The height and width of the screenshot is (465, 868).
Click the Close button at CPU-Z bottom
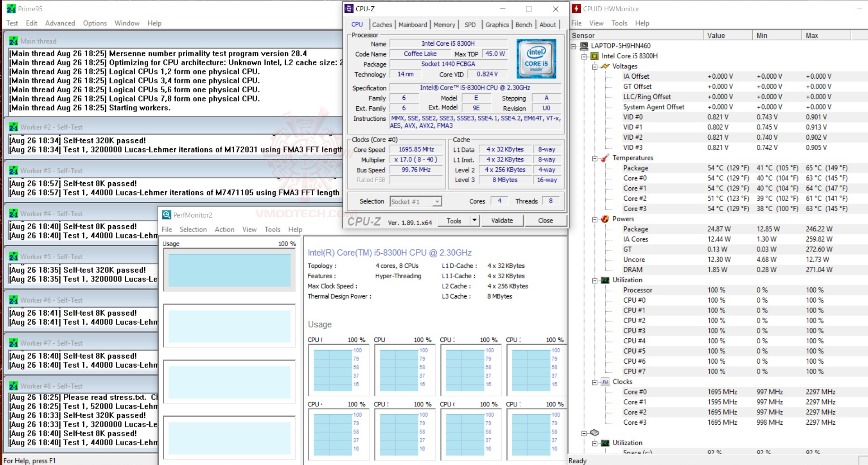tap(545, 220)
